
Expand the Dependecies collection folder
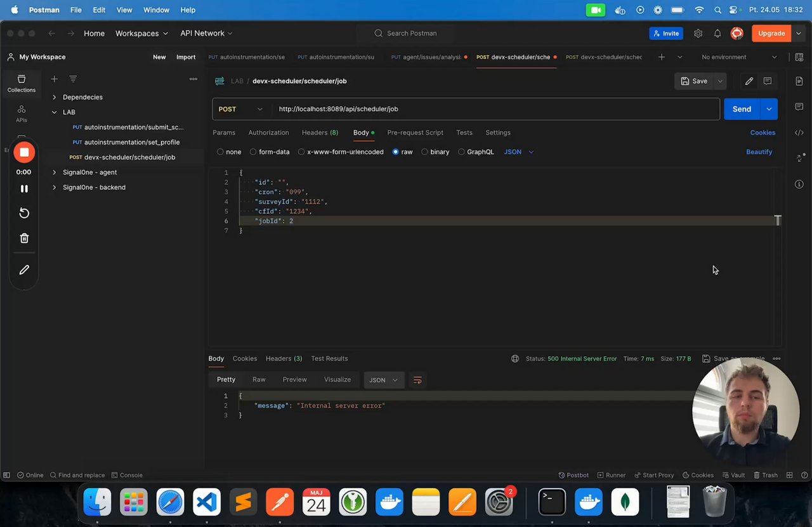click(54, 97)
